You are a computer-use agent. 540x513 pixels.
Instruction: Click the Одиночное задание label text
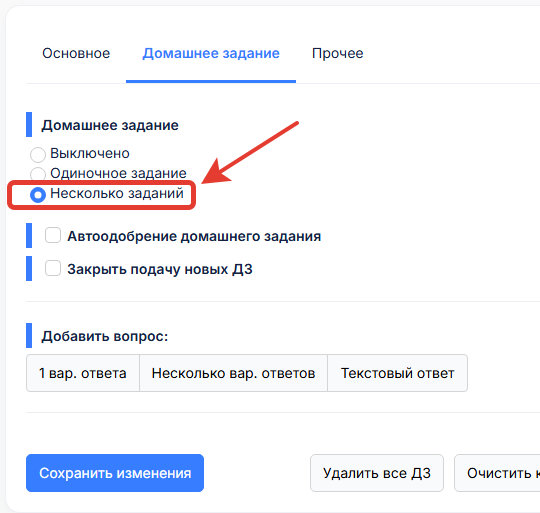coord(118,173)
